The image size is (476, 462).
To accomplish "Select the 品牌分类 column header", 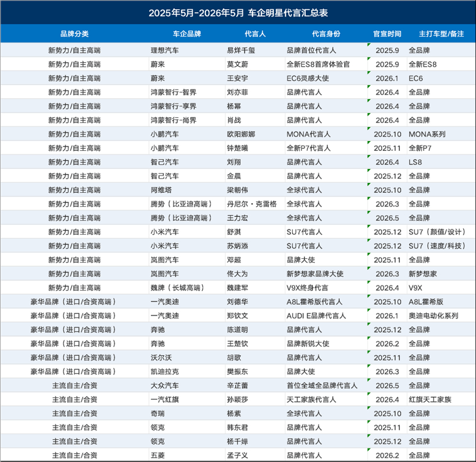I will coord(74,34).
